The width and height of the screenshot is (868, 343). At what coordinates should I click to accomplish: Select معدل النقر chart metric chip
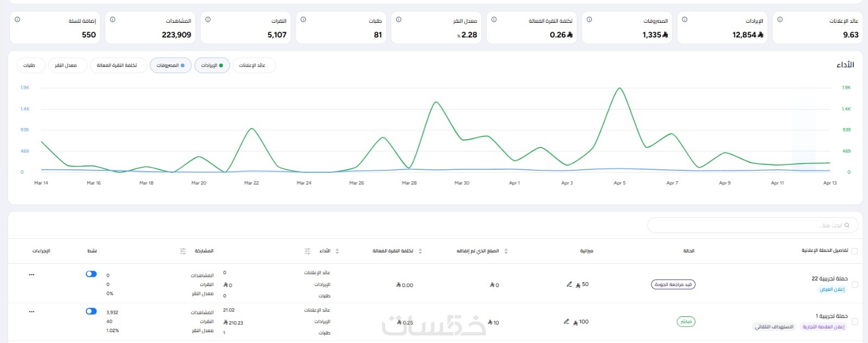(x=67, y=65)
